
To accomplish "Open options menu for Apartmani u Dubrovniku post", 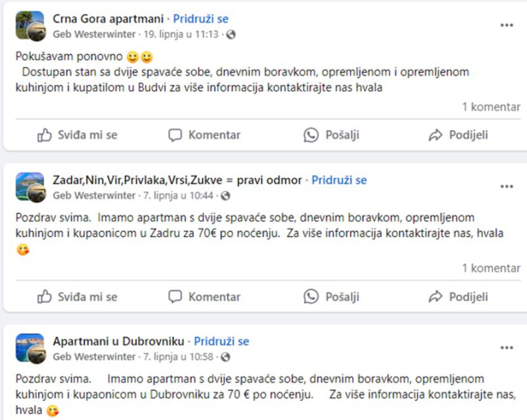I will [x=507, y=348].
